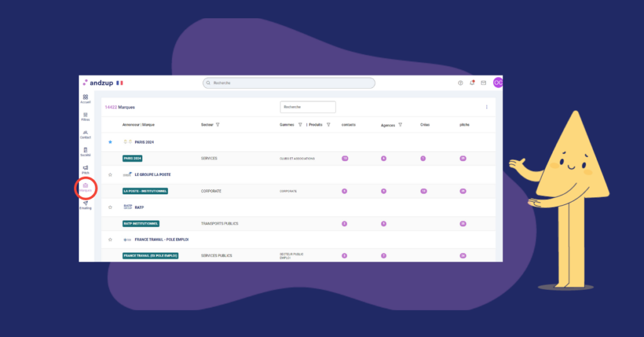
Task: Click the SERVICES PUBLICS sector cell
Action: coord(216,256)
